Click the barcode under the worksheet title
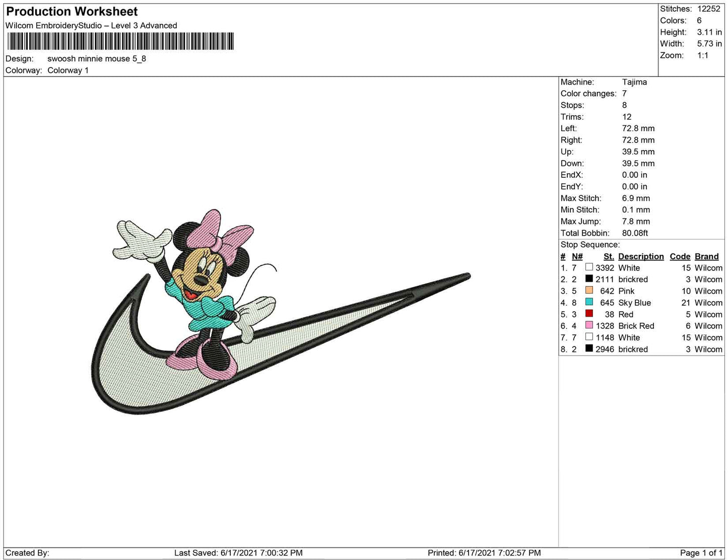Viewport: 728px width, 560px height. [x=120, y=41]
